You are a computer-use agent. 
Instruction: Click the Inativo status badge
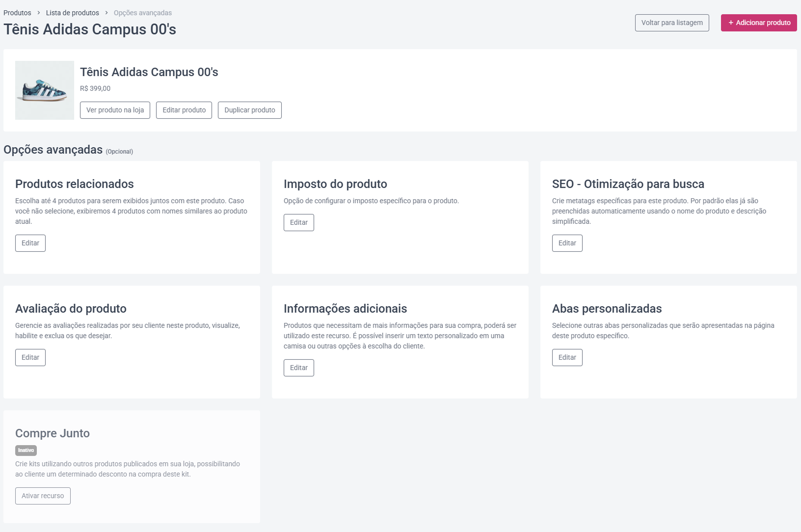26,450
